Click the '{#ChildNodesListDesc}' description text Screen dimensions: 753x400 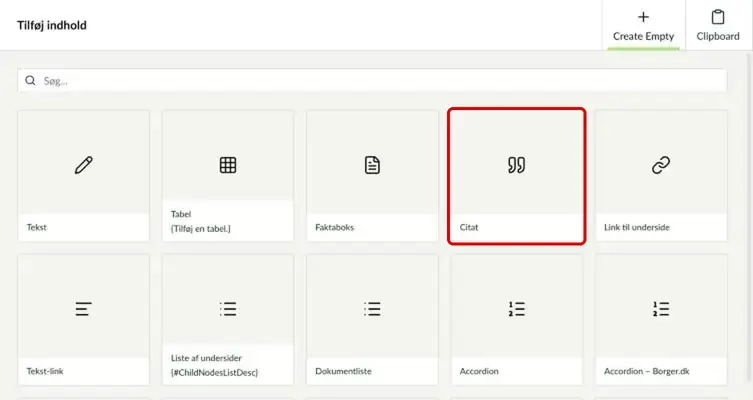point(214,373)
